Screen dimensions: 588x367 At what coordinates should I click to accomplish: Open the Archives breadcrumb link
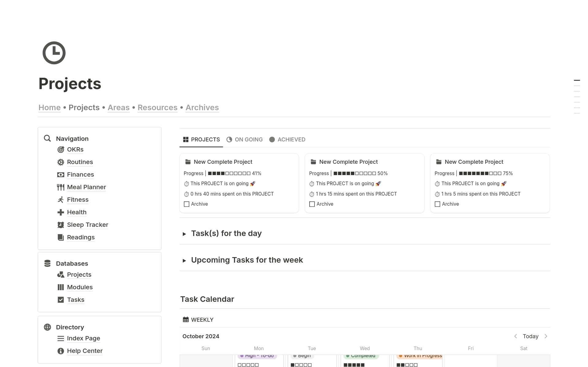[x=202, y=108]
